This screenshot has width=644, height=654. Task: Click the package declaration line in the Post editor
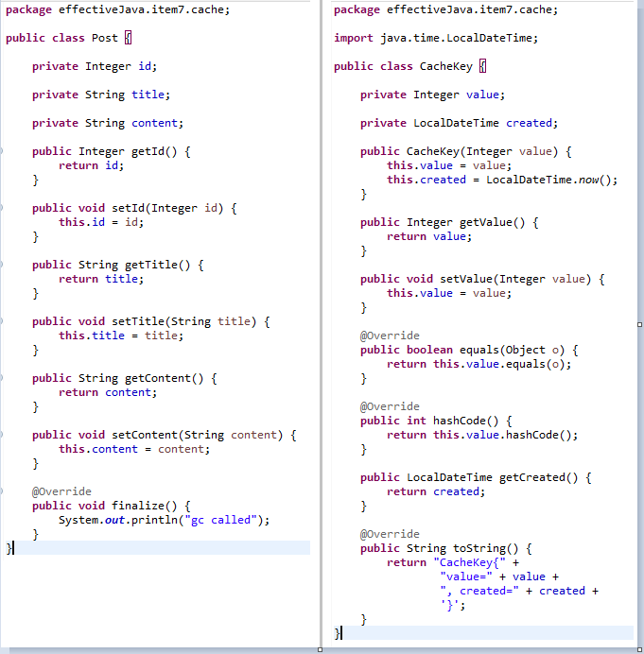(117, 9)
